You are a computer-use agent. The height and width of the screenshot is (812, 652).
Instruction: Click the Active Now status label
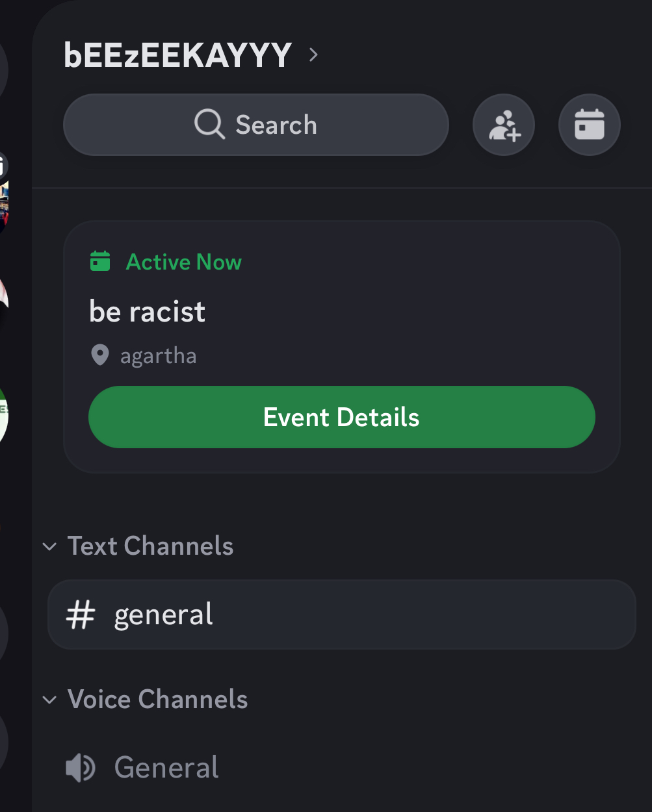tap(184, 262)
